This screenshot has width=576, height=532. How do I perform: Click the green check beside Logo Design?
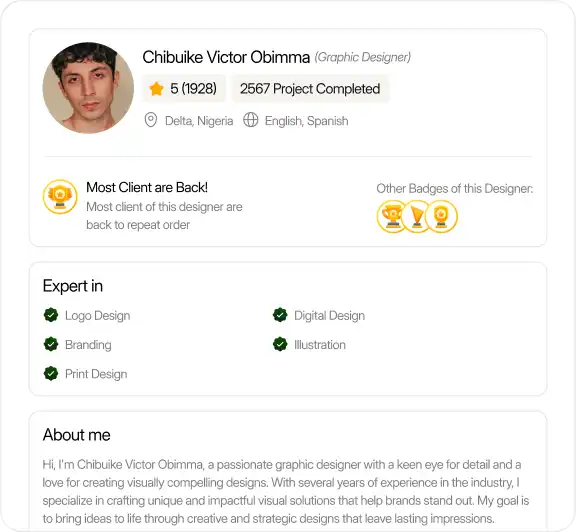(51, 315)
